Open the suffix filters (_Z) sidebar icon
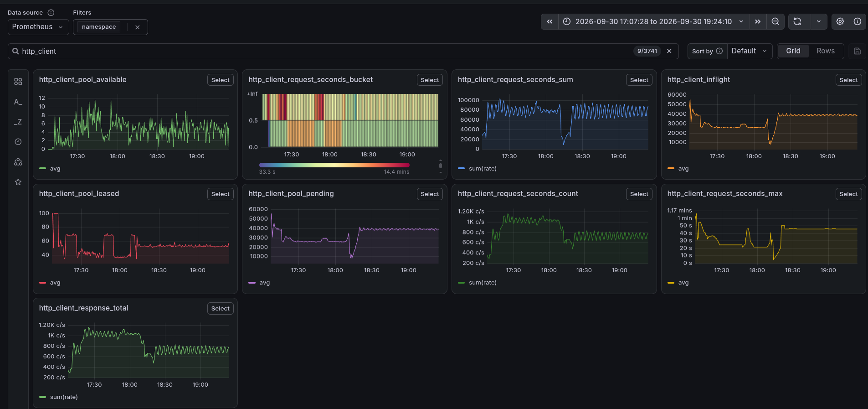The width and height of the screenshot is (868, 409). pyautogui.click(x=18, y=122)
